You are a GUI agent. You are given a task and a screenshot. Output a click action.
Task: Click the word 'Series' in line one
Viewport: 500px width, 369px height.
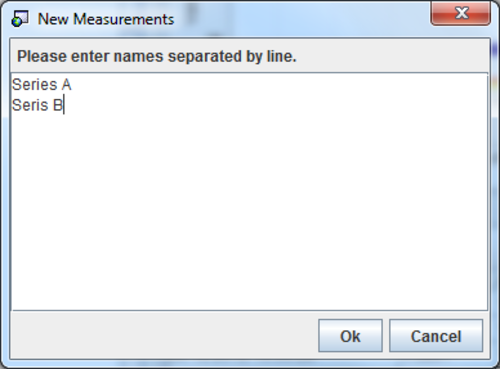(x=35, y=85)
